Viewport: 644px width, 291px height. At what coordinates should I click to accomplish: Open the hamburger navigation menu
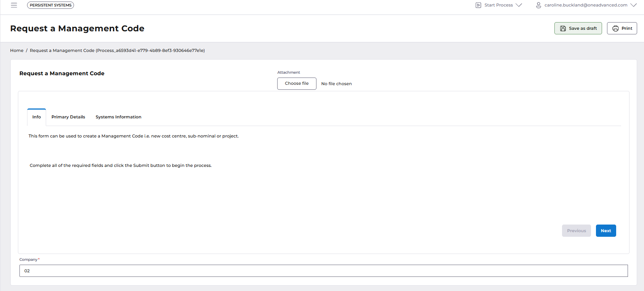coord(14,5)
